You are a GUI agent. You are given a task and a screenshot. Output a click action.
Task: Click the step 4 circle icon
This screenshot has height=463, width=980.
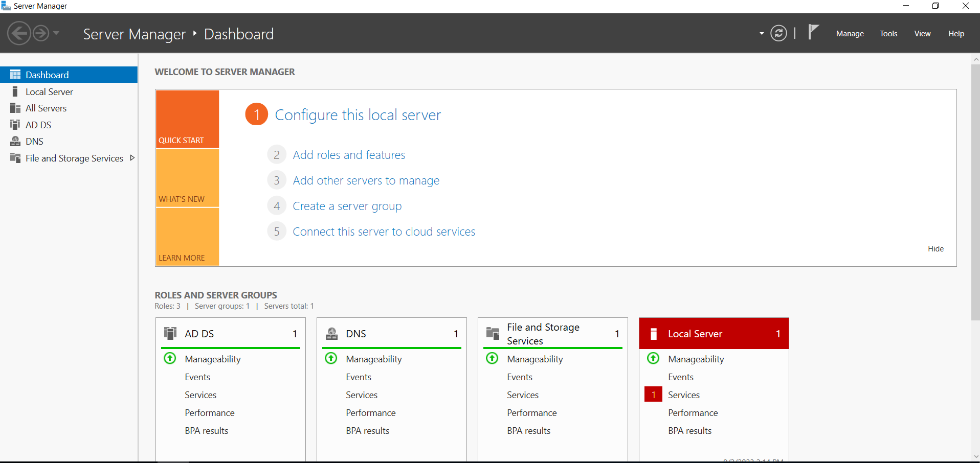[x=277, y=206]
